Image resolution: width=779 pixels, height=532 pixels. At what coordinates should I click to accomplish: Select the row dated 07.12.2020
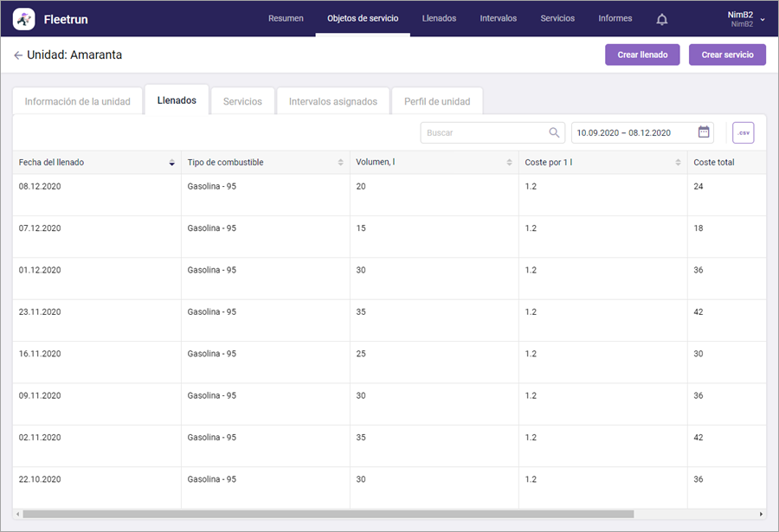[x=389, y=236]
